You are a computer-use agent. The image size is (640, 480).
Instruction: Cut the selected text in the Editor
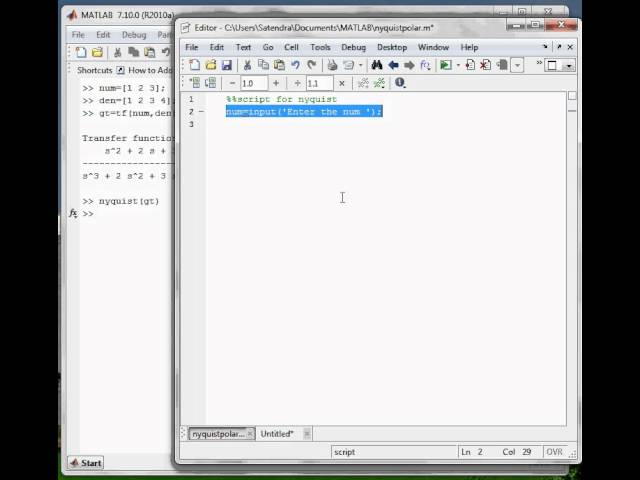247,65
